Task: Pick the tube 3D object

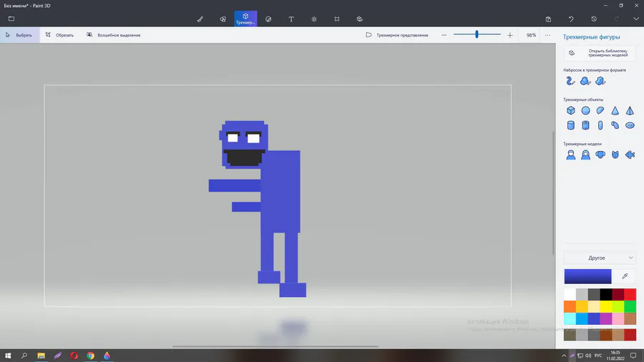Action: point(585,125)
